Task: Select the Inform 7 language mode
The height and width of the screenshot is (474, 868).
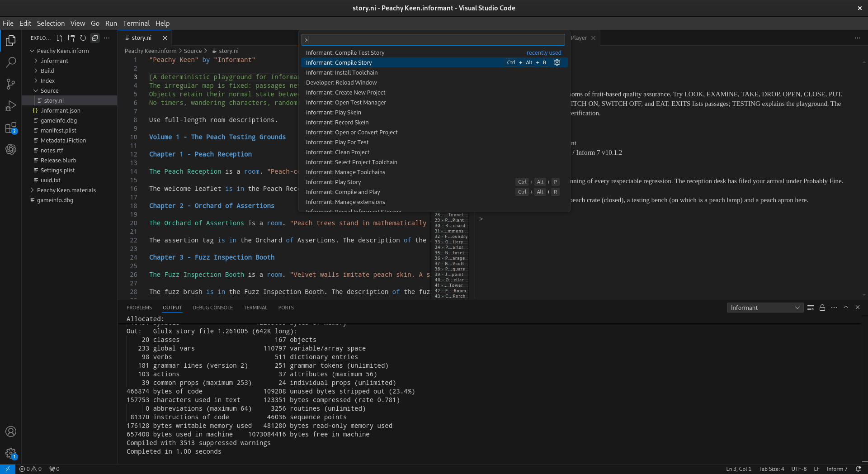Action: coord(837,469)
